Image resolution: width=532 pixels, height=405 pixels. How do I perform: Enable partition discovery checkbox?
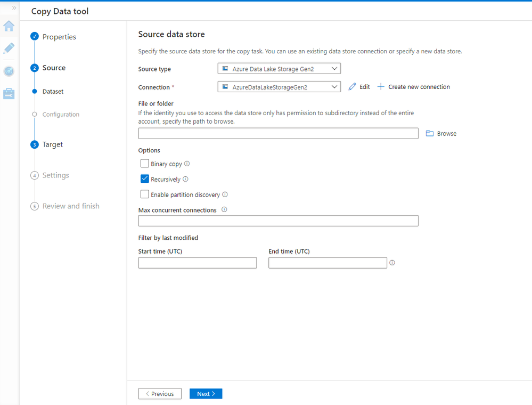[145, 195]
